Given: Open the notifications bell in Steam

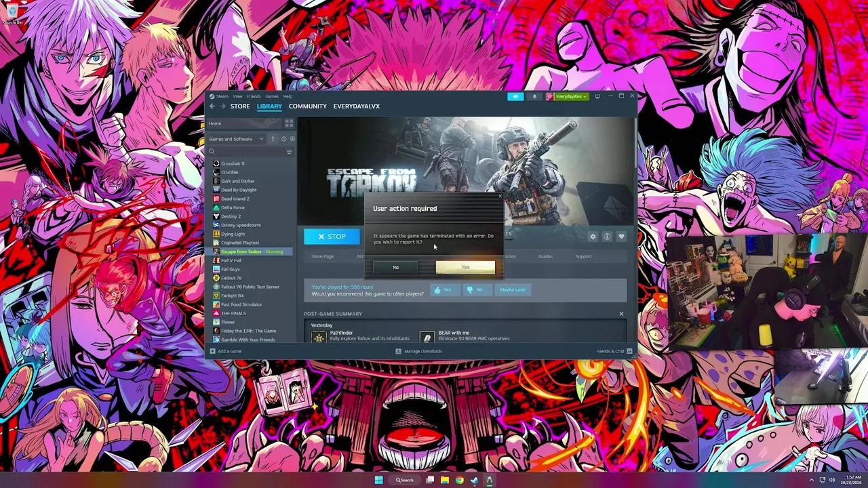Looking at the screenshot, I should tap(534, 96).
